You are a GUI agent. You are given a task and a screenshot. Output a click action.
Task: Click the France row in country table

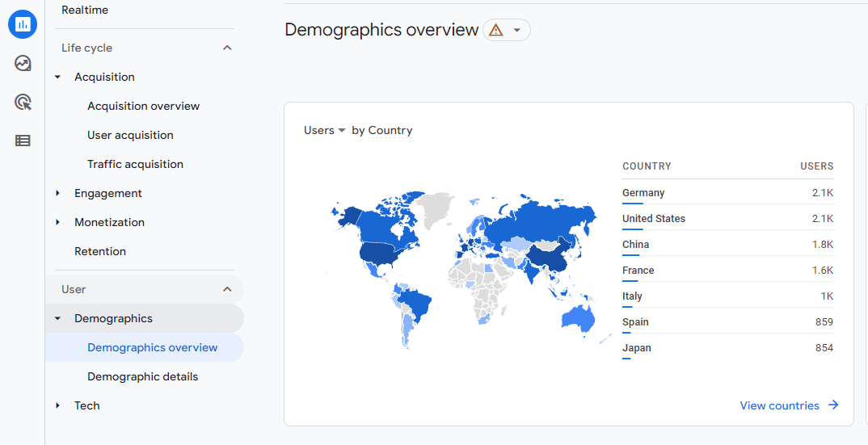point(727,270)
